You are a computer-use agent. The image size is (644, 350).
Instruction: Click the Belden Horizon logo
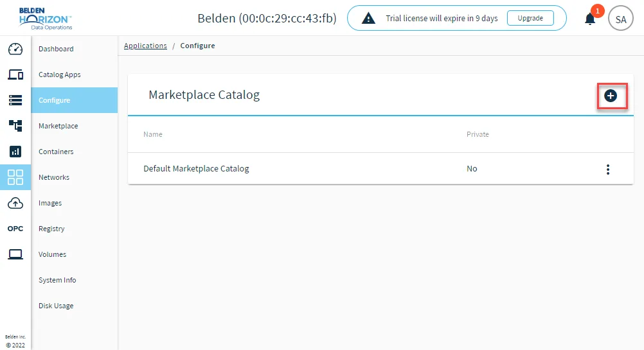pyautogui.click(x=45, y=19)
